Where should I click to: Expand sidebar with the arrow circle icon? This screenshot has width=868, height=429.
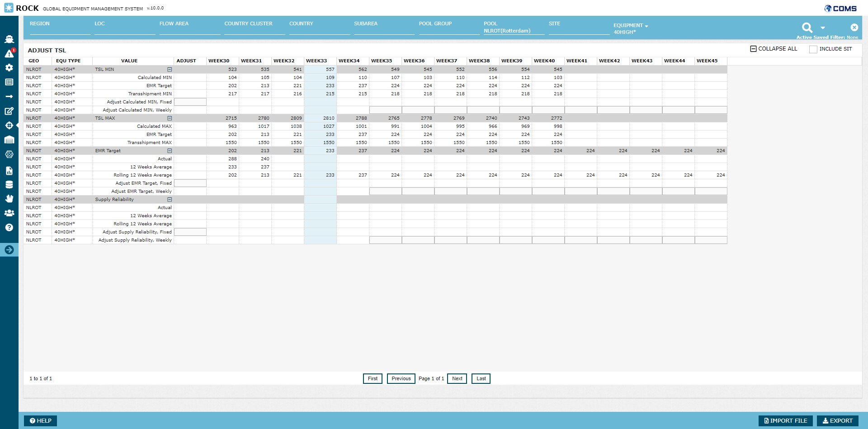tap(9, 250)
